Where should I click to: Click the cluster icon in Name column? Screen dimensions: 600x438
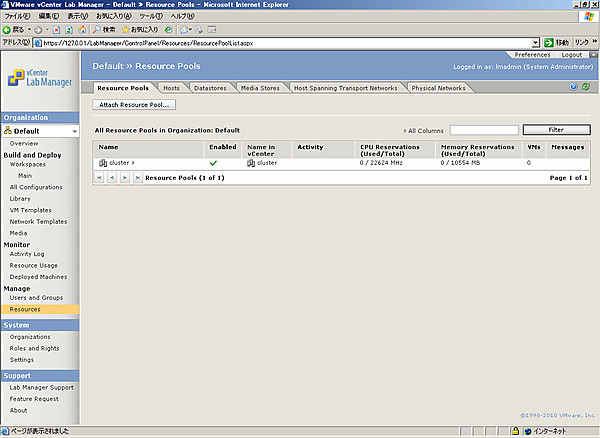(x=103, y=162)
